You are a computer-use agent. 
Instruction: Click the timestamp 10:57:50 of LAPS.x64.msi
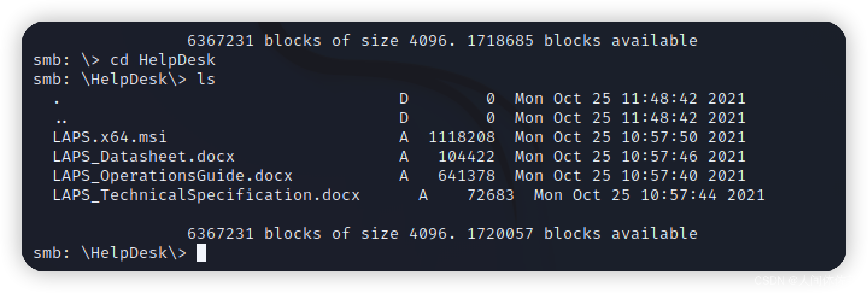click(659, 137)
